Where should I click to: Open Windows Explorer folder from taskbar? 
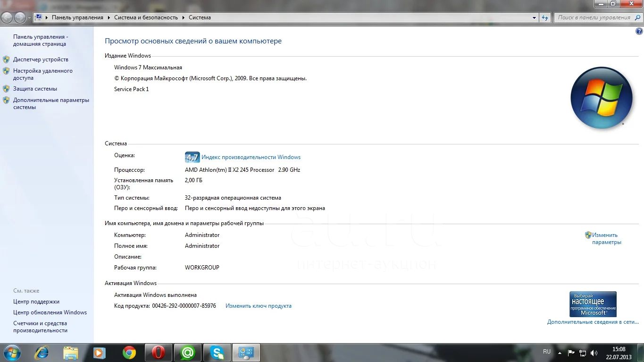(71, 353)
